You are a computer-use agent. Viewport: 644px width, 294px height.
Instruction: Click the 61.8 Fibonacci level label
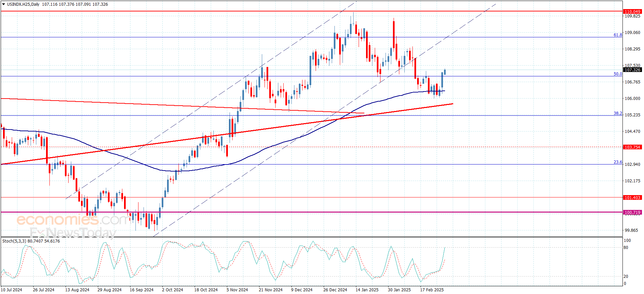[618, 35]
